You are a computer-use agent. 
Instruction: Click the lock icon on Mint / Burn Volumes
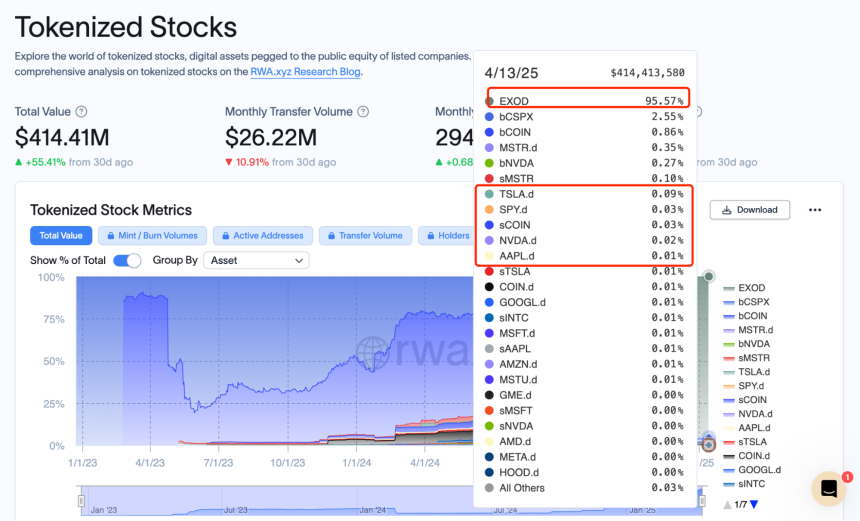coord(111,236)
